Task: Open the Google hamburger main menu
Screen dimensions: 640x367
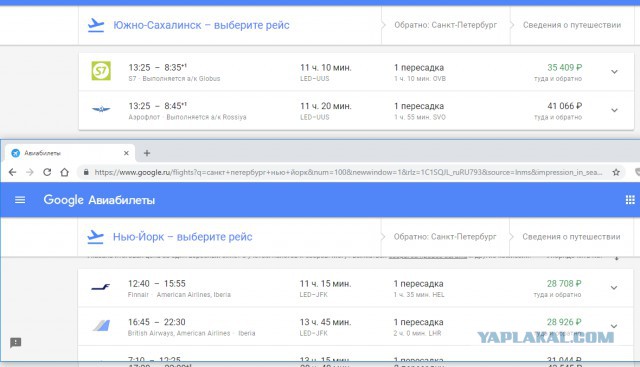Action: (x=20, y=200)
